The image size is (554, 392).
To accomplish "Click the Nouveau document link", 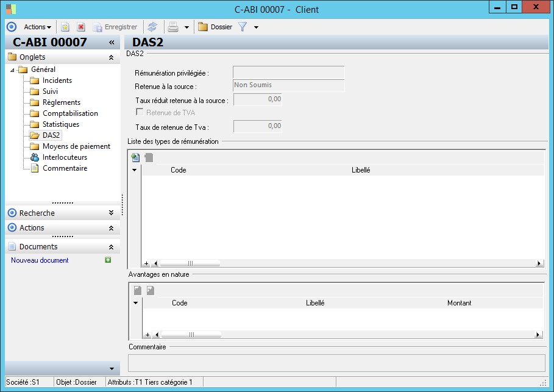I will (40, 260).
